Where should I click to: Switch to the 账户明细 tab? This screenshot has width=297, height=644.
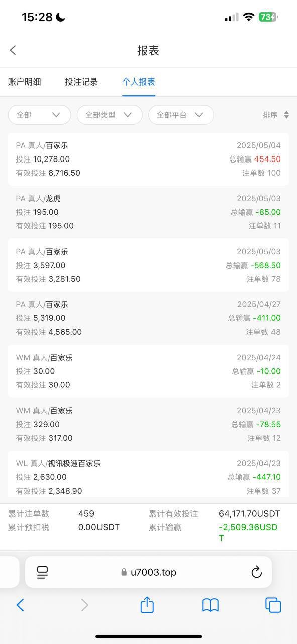pyautogui.click(x=25, y=82)
